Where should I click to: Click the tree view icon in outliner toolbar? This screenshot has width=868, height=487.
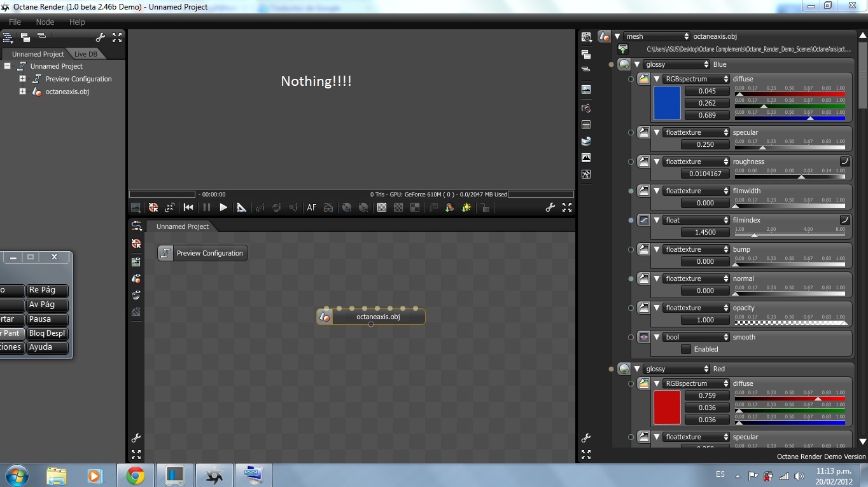click(8, 38)
